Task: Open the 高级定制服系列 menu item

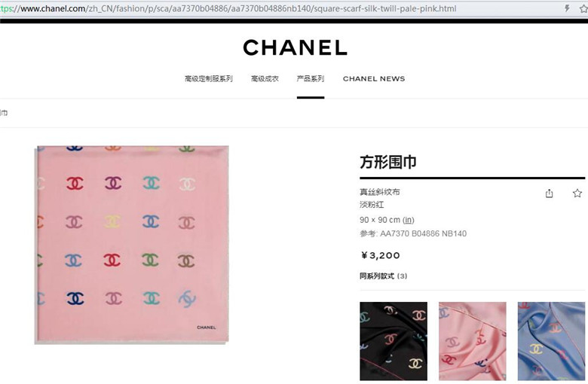Action: [209, 78]
